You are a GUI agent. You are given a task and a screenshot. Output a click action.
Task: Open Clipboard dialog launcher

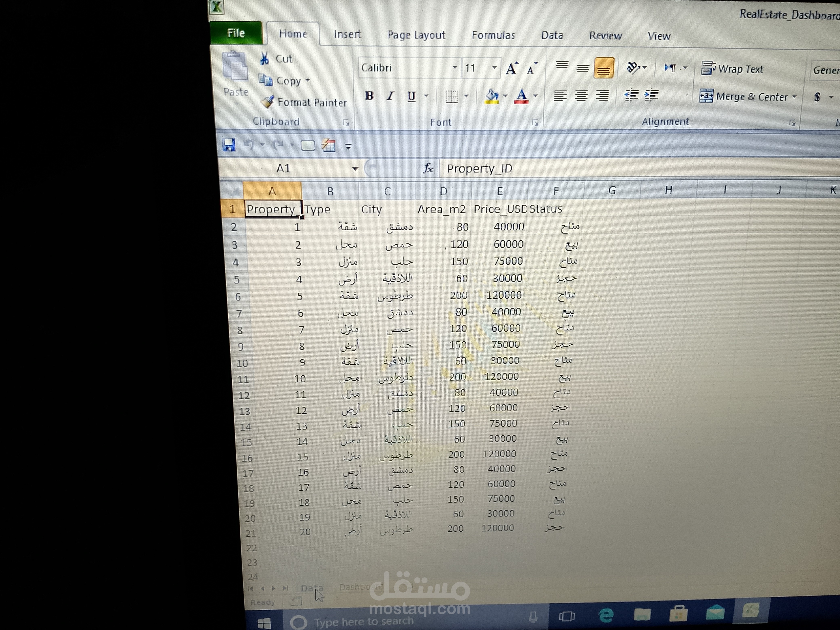[346, 122]
